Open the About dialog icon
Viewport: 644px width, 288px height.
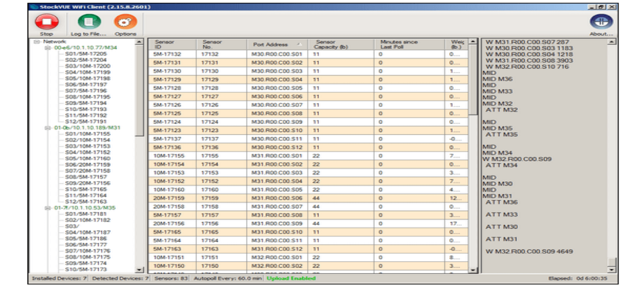pos(601,22)
